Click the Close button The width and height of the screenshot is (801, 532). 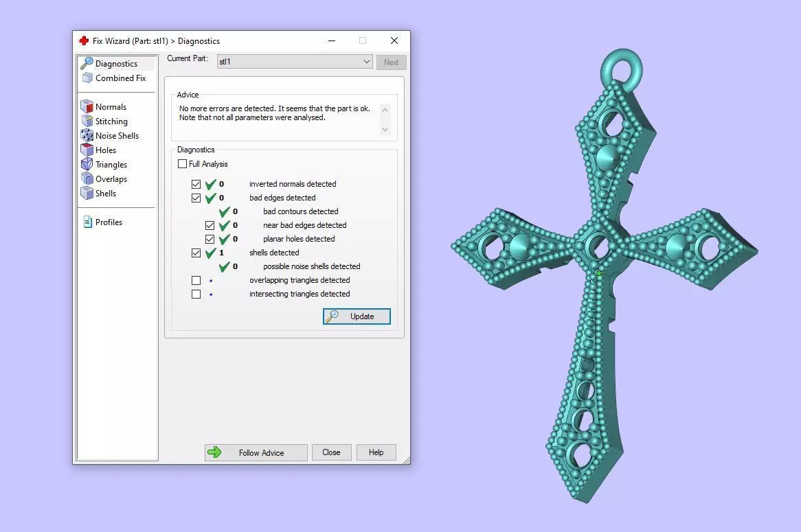[x=332, y=452]
